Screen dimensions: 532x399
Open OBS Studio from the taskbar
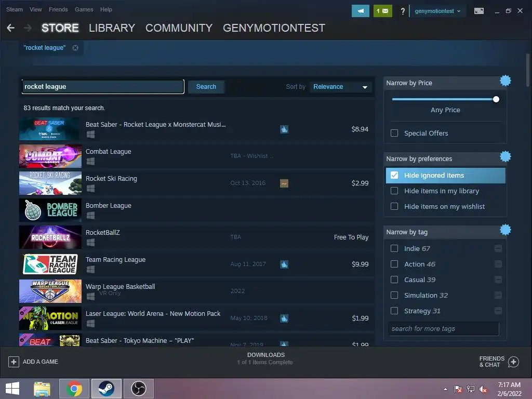coord(138,389)
